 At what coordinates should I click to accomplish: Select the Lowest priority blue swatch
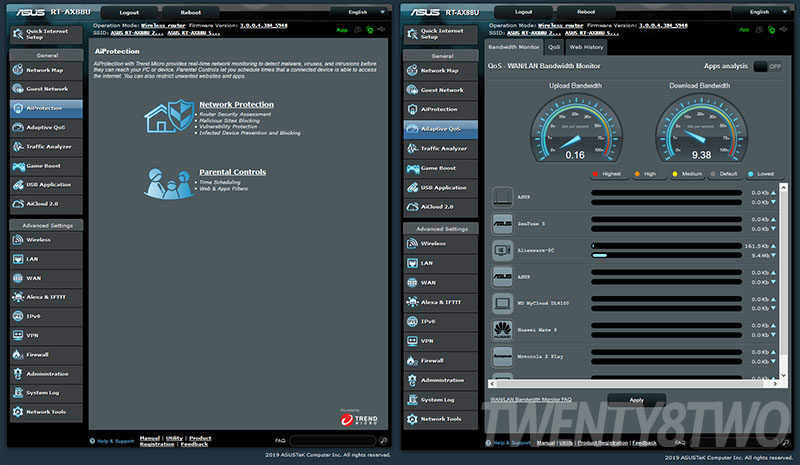(x=751, y=174)
